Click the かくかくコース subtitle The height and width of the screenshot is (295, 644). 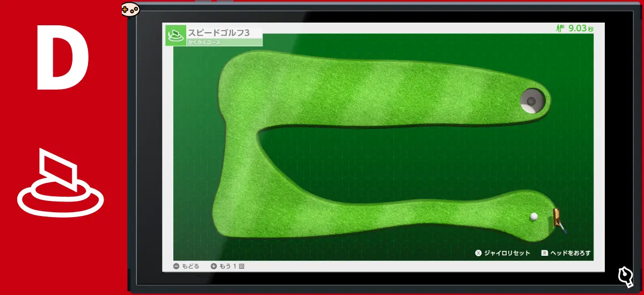[x=203, y=42]
